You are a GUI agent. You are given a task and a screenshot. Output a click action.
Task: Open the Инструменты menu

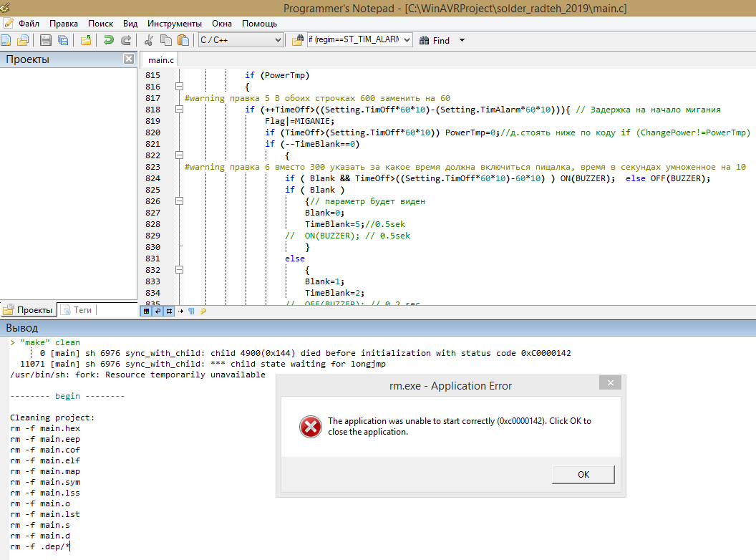point(175,24)
